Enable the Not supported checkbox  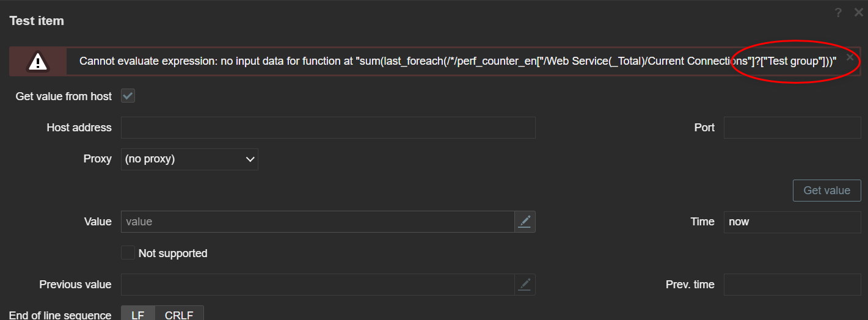[128, 253]
